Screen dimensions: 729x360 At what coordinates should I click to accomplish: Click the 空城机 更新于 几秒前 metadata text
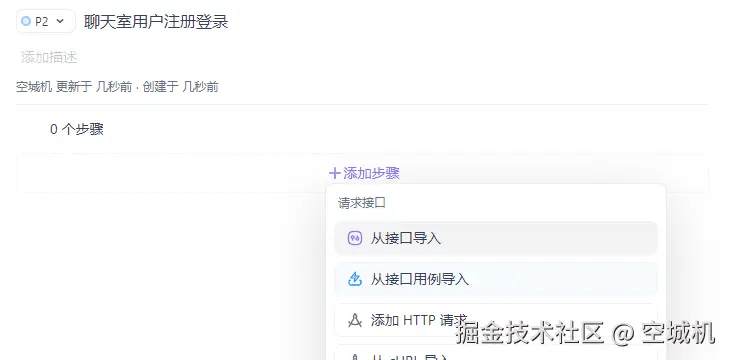[74, 87]
